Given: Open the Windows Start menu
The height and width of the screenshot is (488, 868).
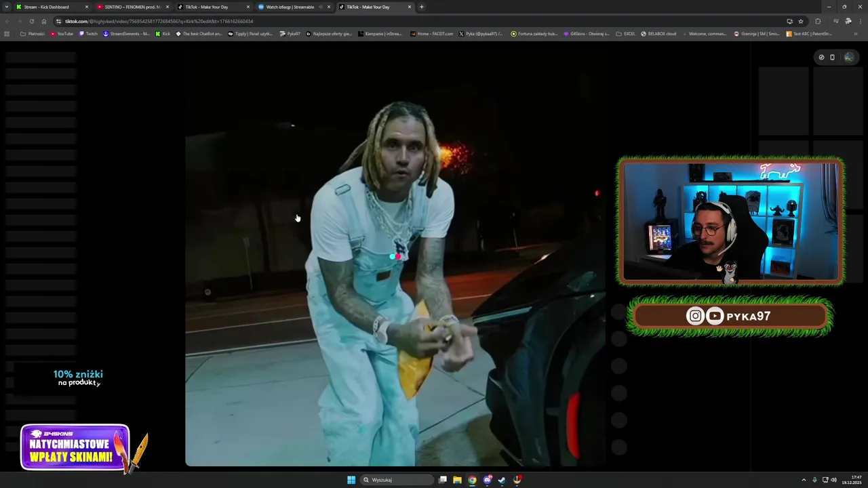Looking at the screenshot, I should click(x=351, y=480).
